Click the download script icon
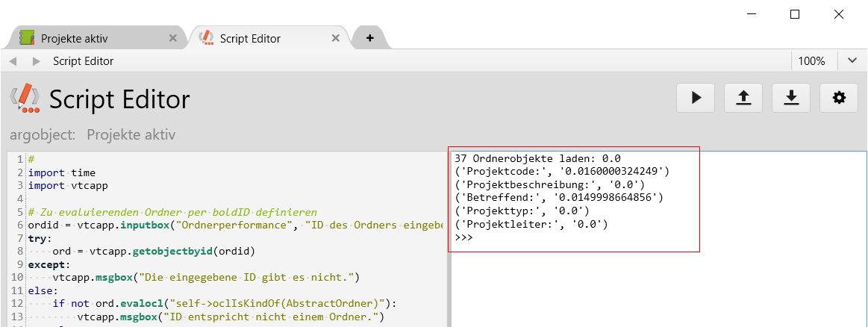The width and height of the screenshot is (868, 327). (791, 98)
